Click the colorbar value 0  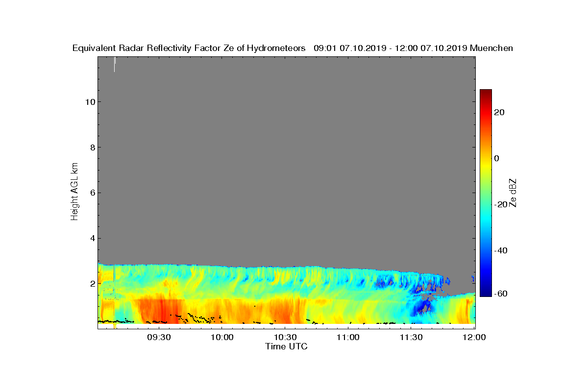tap(497, 158)
